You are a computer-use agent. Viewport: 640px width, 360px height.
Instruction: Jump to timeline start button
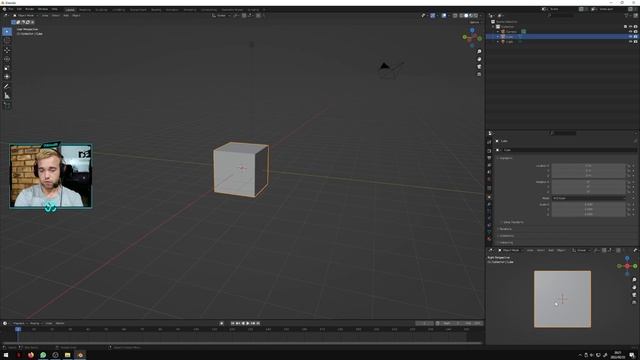click(233, 324)
